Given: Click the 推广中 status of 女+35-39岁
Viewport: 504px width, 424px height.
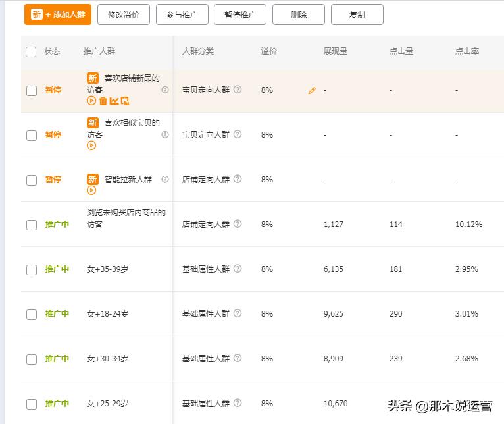Looking at the screenshot, I should tap(57, 269).
